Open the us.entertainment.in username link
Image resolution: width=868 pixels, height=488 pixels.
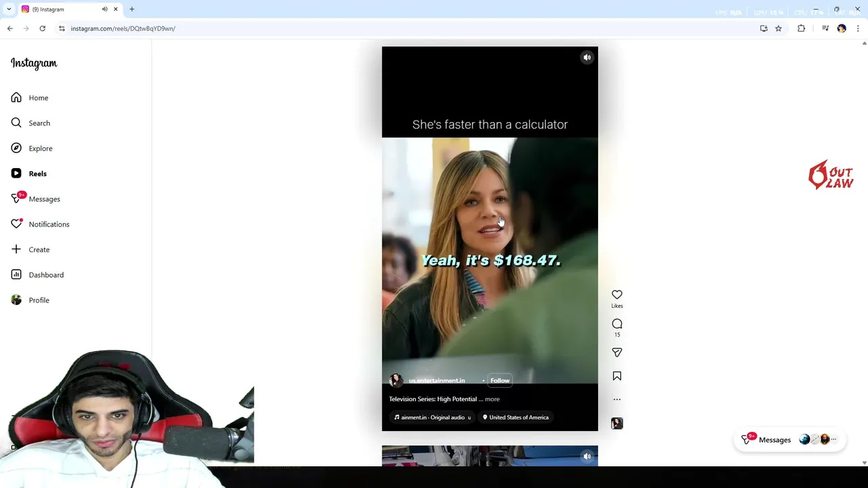[437, 380]
